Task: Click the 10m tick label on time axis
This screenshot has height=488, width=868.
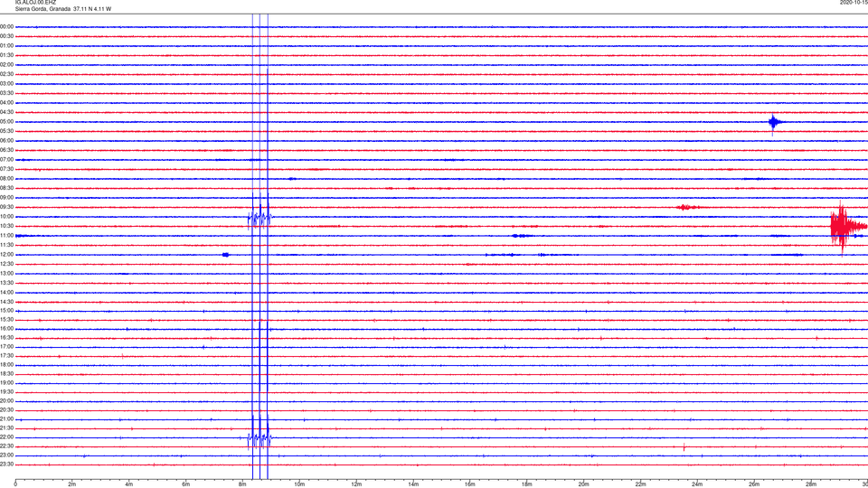Action: point(299,484)
